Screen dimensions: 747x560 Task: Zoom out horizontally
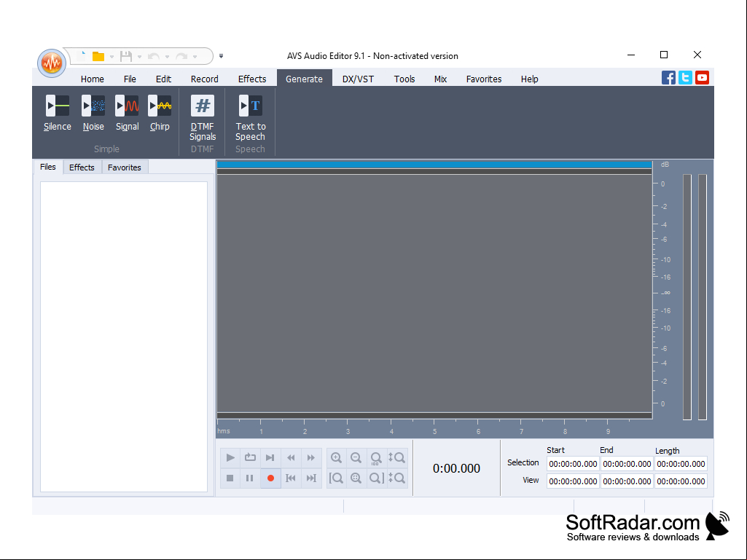(356, 457)
